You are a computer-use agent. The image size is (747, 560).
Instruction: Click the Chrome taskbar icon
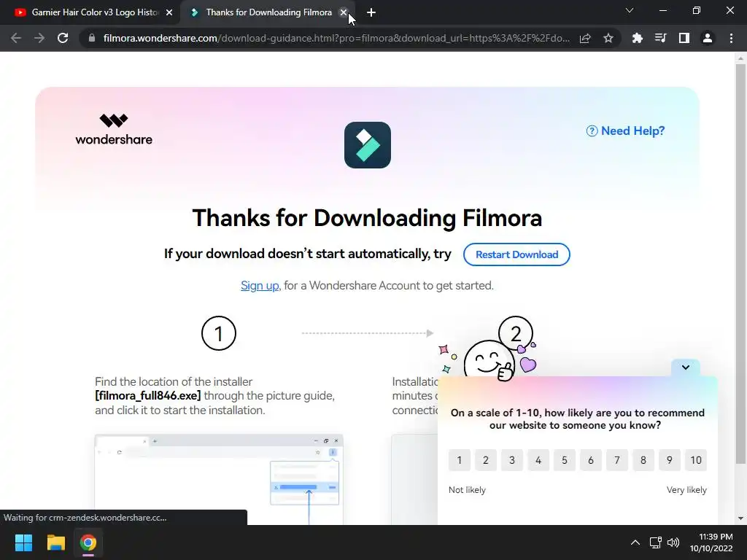[88, 542]
